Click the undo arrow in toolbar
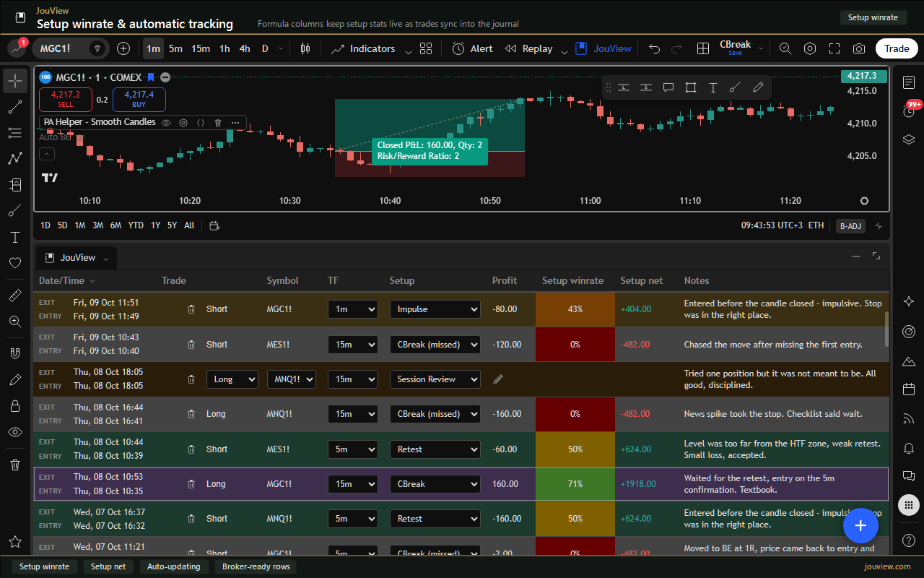The width and height of the screenshot is (924, 578). (x=655, y=48)
